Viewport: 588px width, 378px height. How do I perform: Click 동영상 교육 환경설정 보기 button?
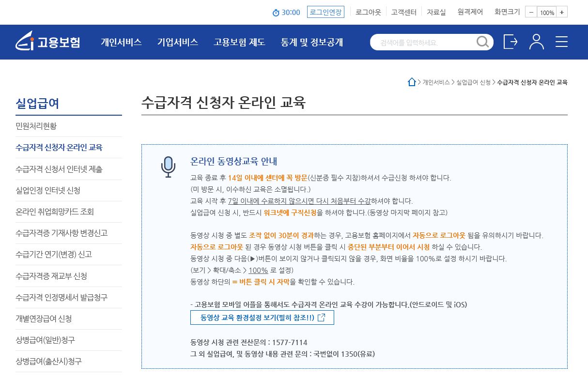click(262, 318)
